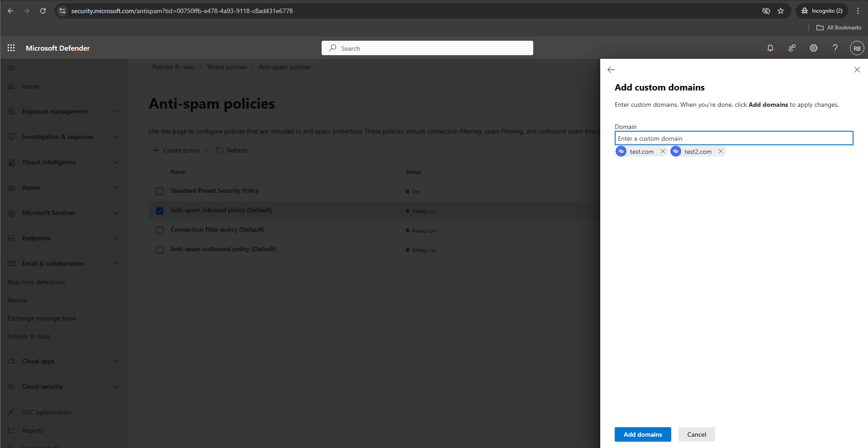Click the Add domains button
868x448 pixels.
click(x=642, y=434)
